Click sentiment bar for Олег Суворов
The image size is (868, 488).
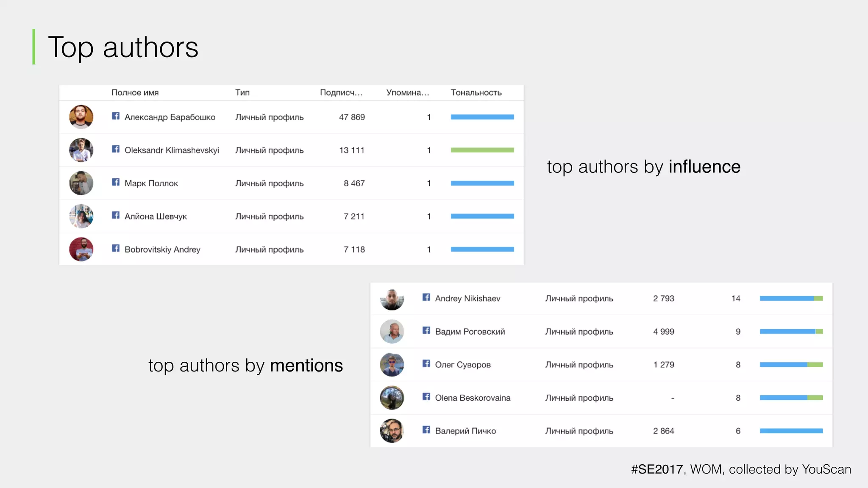point(791,365)
